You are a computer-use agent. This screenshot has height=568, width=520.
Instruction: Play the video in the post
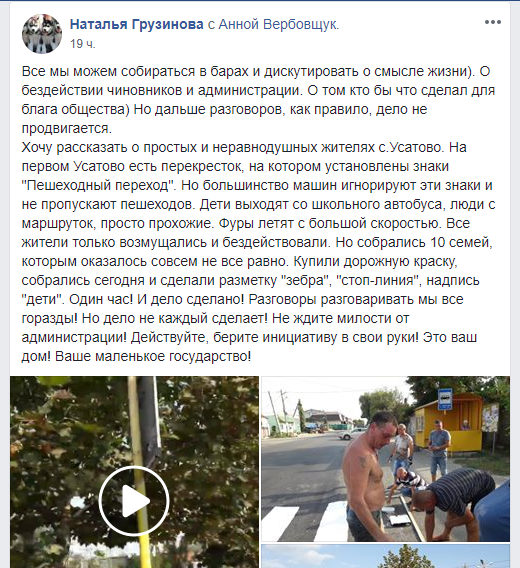134,501
